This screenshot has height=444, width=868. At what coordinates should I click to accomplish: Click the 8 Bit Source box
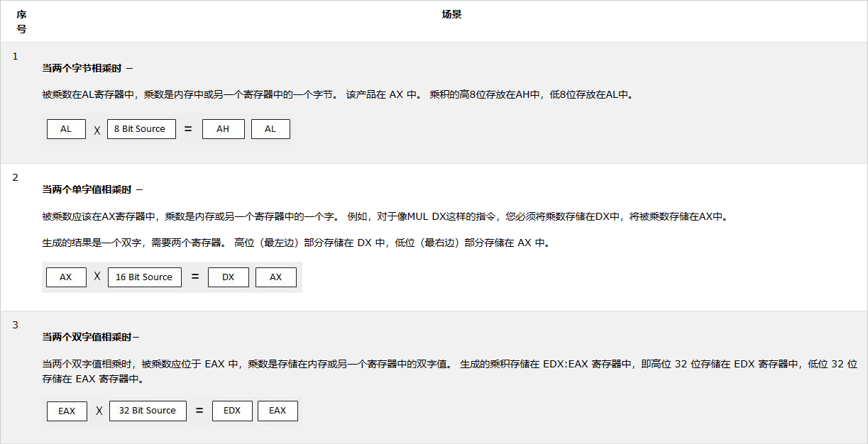[x=141, y=129]
